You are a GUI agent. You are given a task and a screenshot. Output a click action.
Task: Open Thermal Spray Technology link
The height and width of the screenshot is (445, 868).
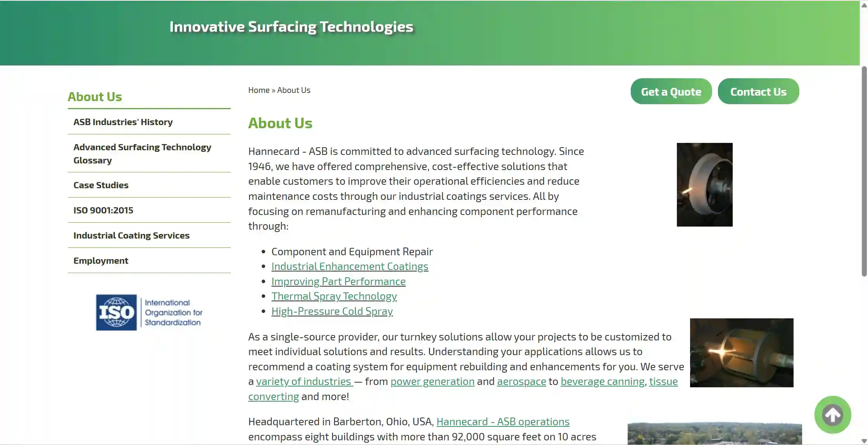(x=334, y=296)
